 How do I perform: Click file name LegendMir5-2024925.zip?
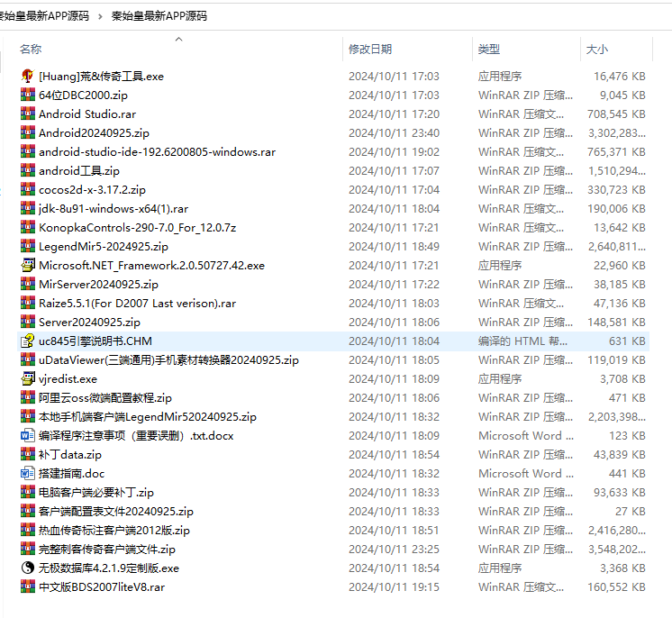tap(104, 247)
